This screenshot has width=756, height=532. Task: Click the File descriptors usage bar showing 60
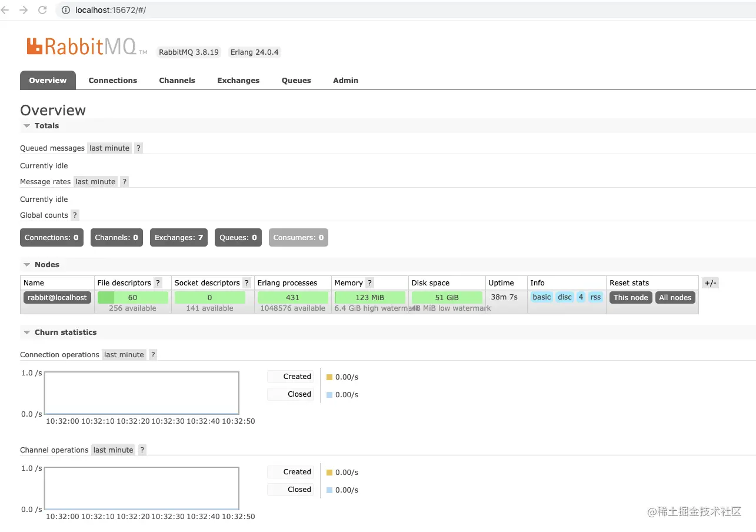click(133, 298)
